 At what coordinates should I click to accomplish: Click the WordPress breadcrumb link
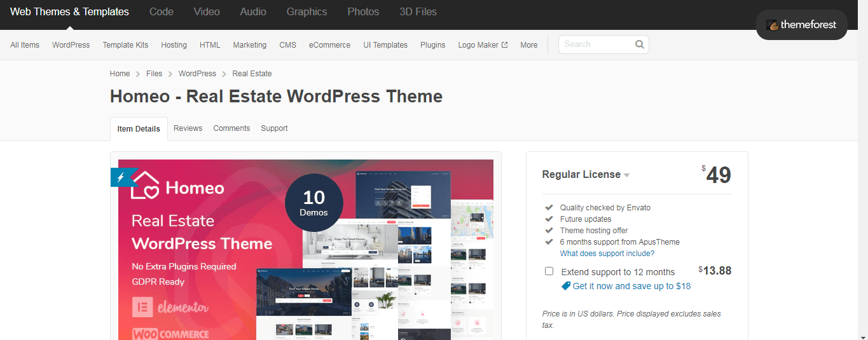click(x=197, y=74)
